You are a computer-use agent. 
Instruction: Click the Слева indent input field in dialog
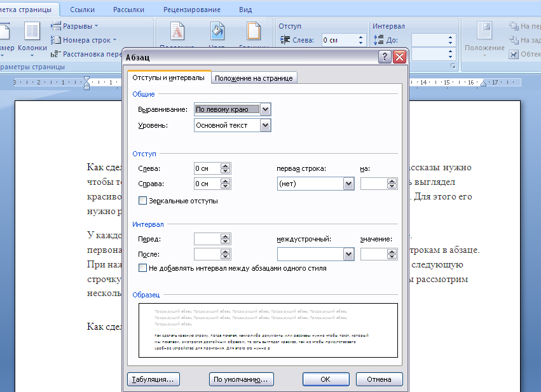point(207,168)
